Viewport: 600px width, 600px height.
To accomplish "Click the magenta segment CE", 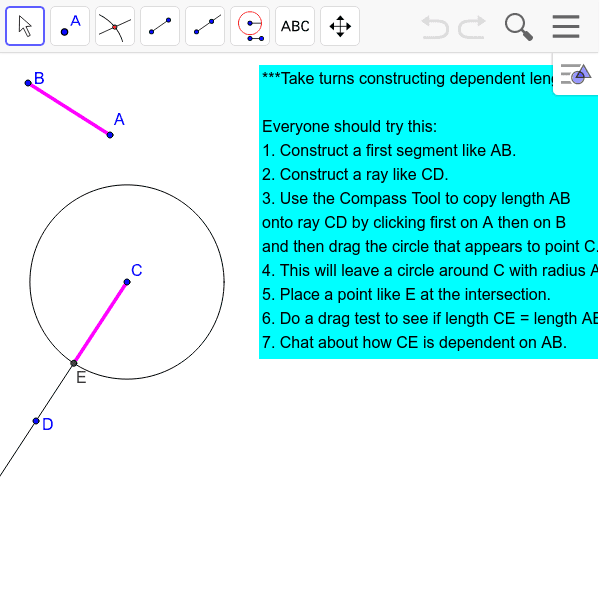I will (x=100, y=323).
